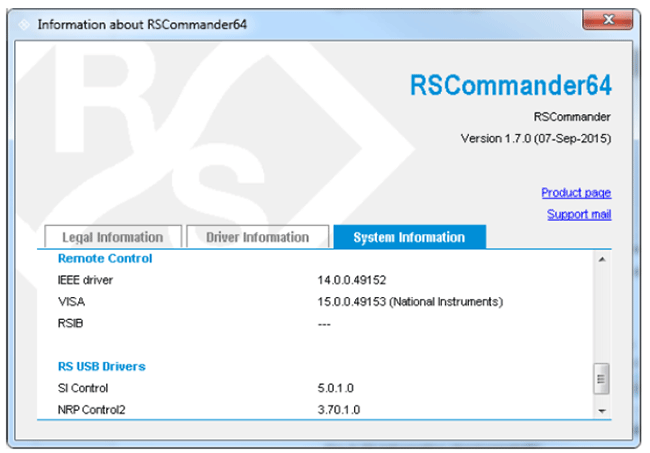Screen dimensions: 650x453
Task: Click the Support mail link
Action: point(579,215)
